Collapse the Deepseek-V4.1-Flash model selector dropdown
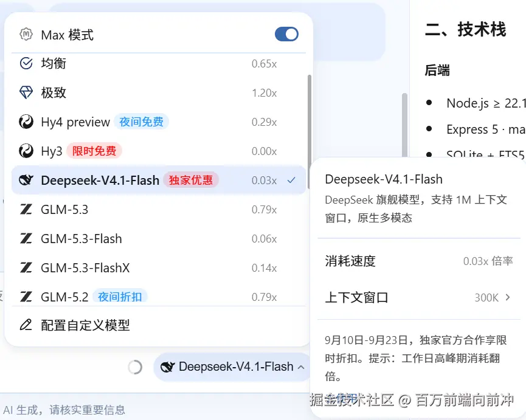 (232, 367)
